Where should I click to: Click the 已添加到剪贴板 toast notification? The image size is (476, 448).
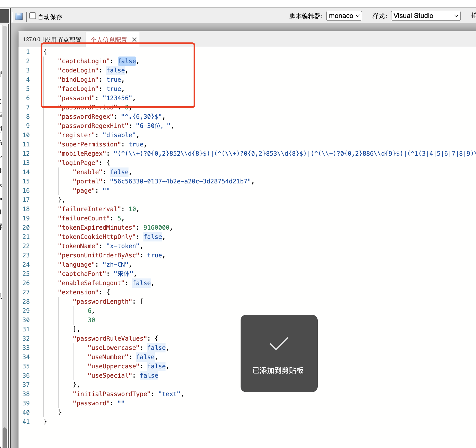pyautogui.click(x=279, y=353)
